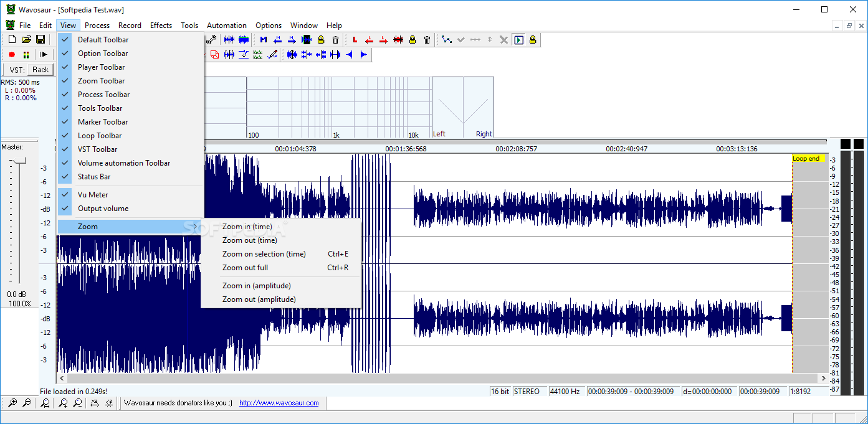Click the yellow marker lock icon
Screen dimensions: 868x424
[321, 39]
